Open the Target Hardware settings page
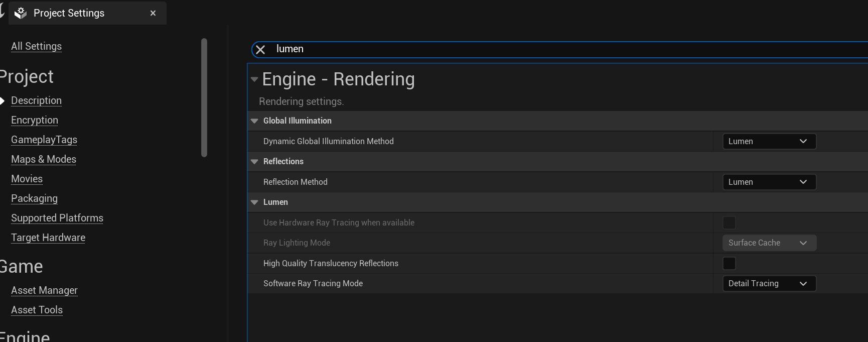868x342 pixels. (x=48, y=238)
